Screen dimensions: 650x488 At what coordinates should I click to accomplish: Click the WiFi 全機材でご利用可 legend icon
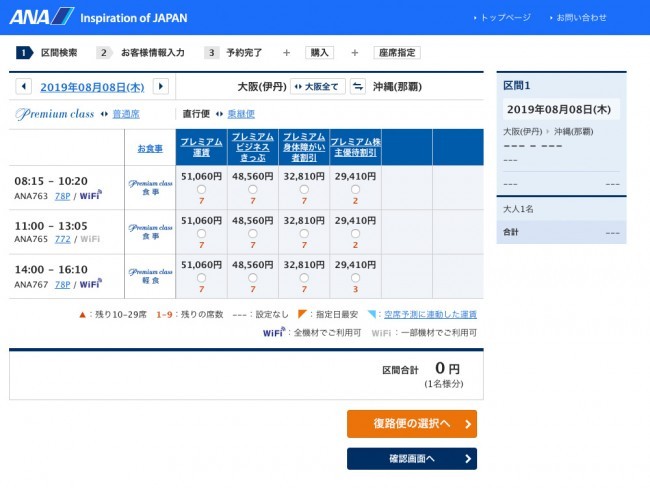tap(274, 332)
